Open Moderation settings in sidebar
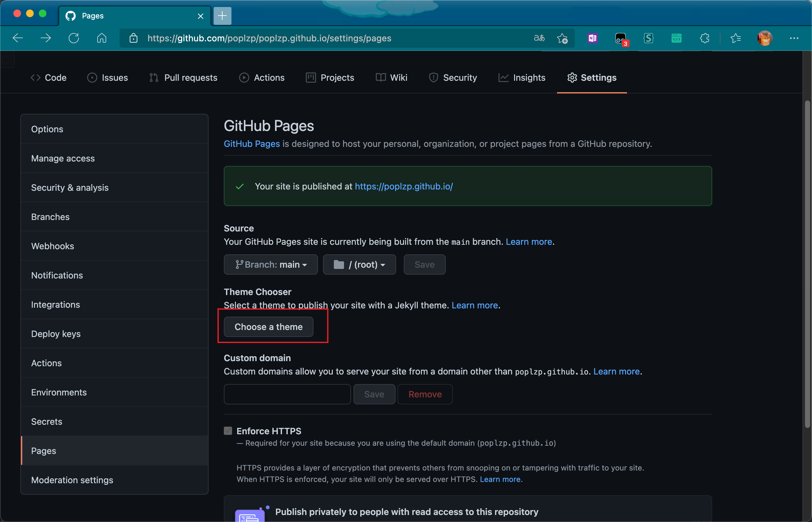812x522 pixels. (x=114, y=480)
